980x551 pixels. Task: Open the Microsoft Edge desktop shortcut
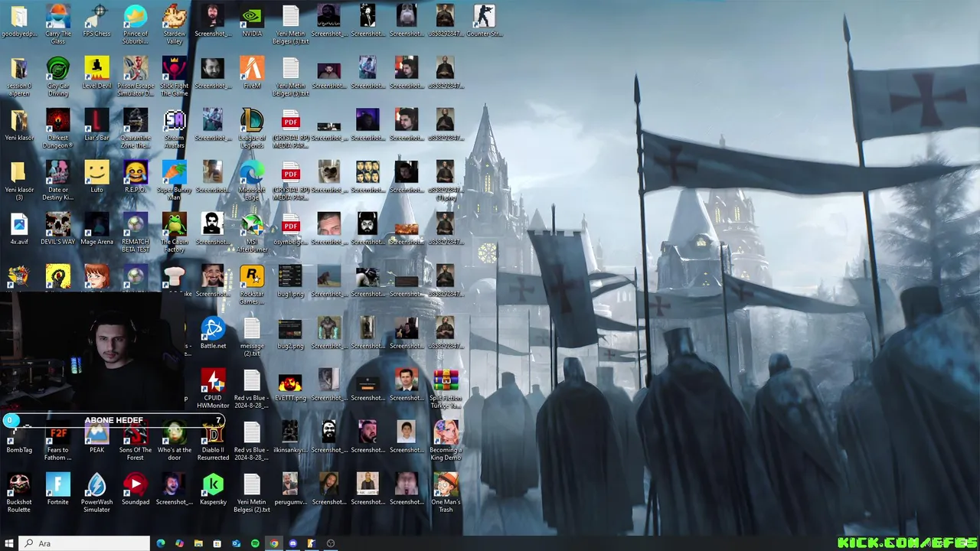click(x=252, y=180)
